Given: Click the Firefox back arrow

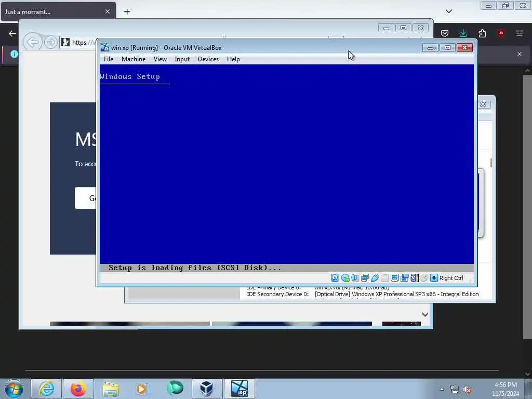Looking at the screenshot, I should [12, 33].
